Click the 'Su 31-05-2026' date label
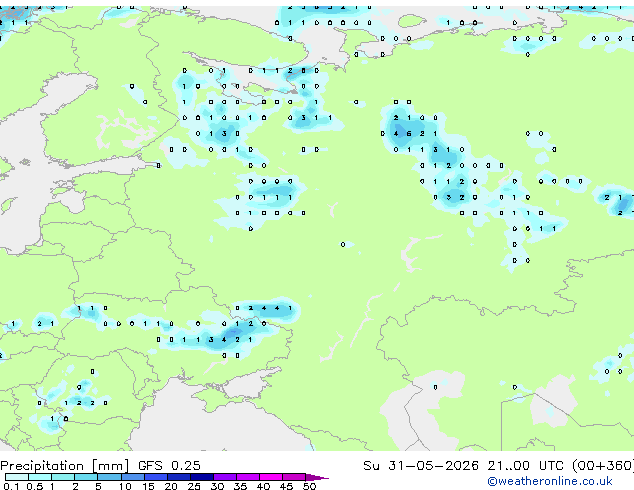This screenshot has width=634, height=490. [x=421, y=466]
